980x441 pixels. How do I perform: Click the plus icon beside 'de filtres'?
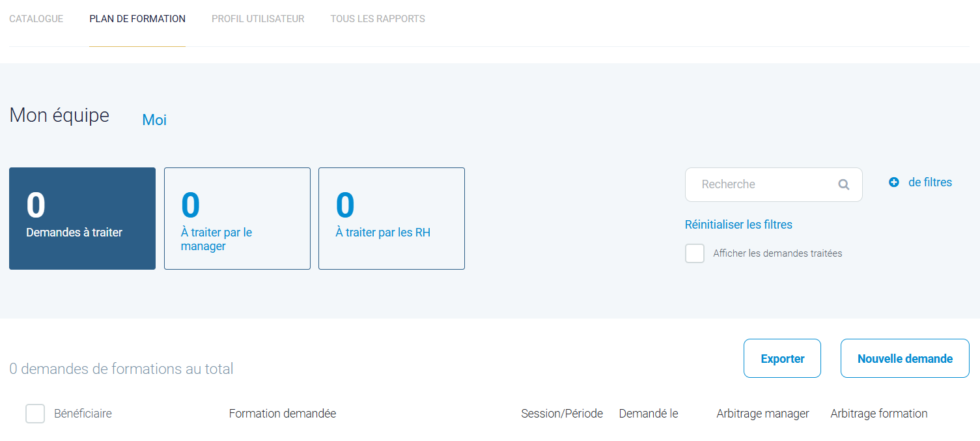893,182
